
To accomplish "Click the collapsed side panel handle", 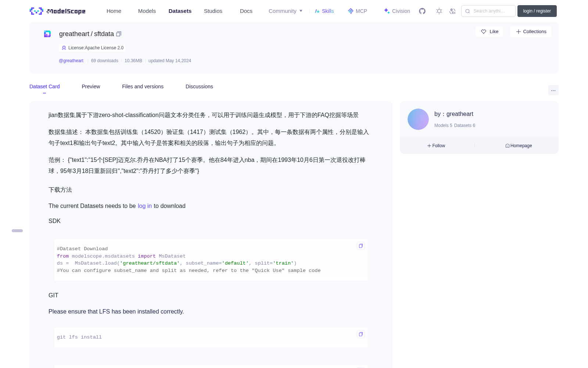I will (17, 231).
